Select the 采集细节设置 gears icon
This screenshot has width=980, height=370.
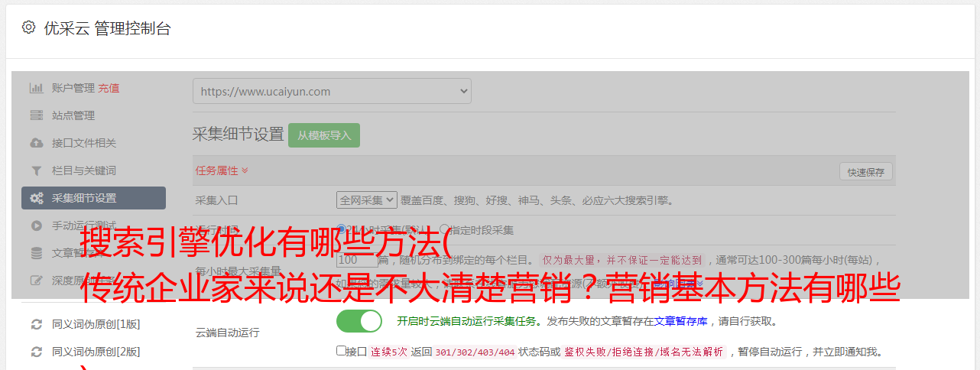[x=36, y=198]
